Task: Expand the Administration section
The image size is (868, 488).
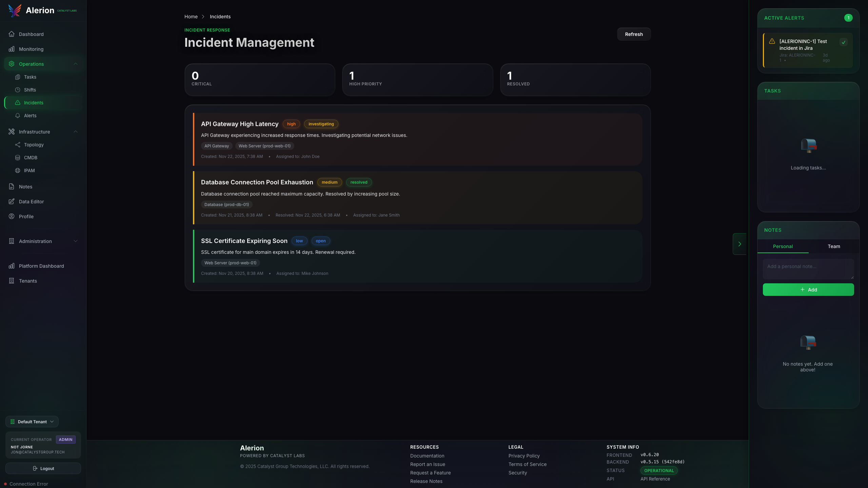Action: 76,241
